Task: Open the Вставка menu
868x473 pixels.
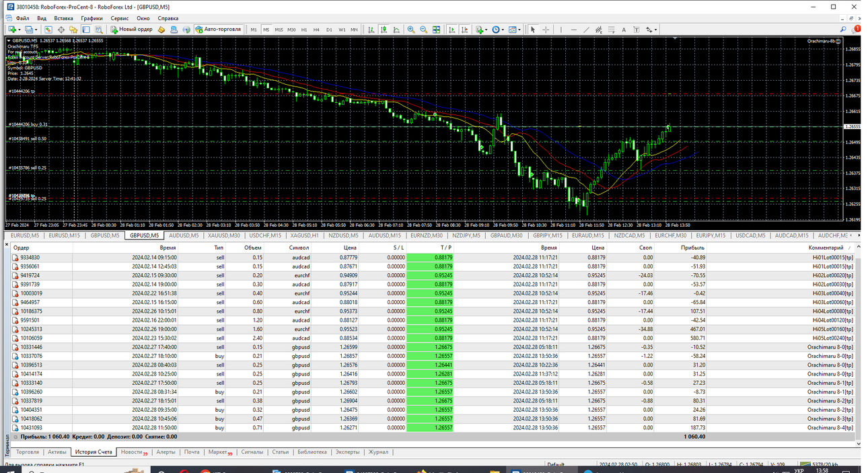Action: coord(63,18)
